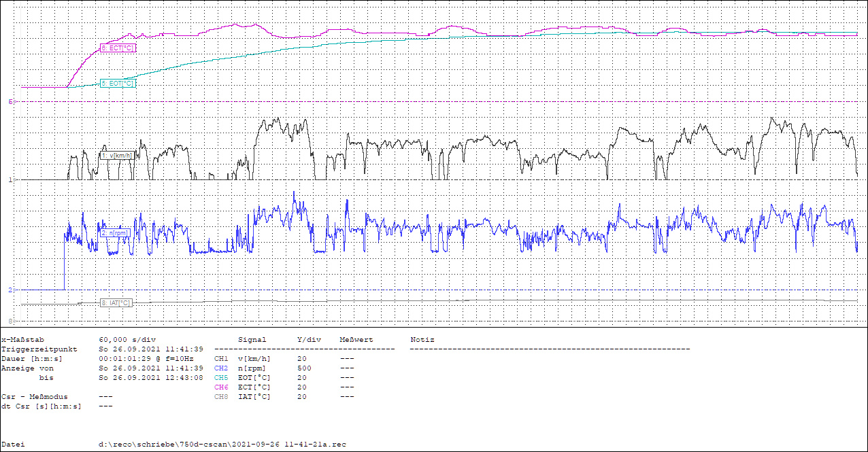The width and height of the screenshot is (868, 452).
Task: Select CH1 in the signal table
Action: [221, 358]
